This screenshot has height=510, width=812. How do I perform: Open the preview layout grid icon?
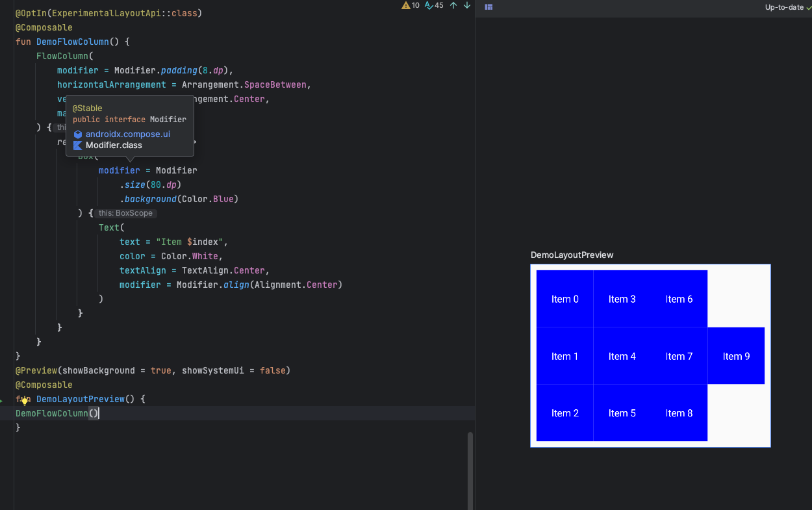pos(488,7)
